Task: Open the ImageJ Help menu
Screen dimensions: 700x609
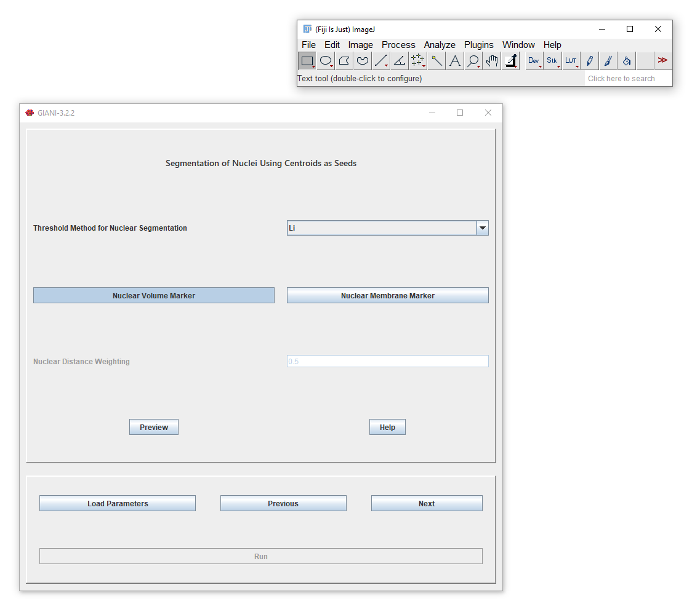Action: [552, 45]
